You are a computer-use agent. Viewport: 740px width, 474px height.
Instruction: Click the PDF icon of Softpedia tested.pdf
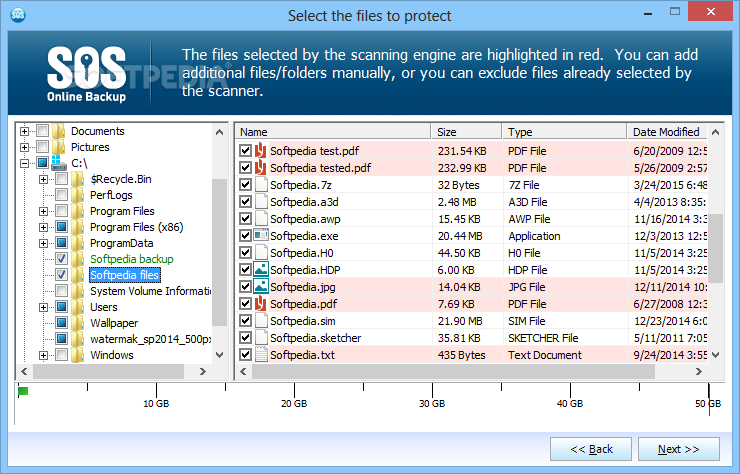pyautogui.click(x=261, y=168)
